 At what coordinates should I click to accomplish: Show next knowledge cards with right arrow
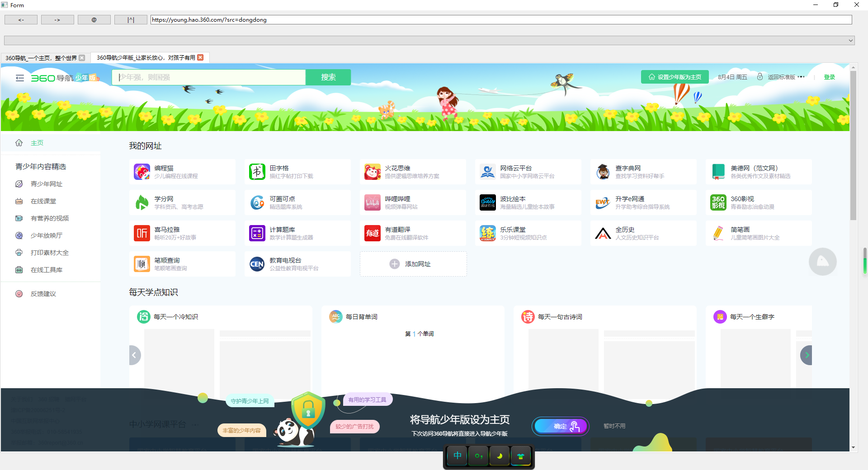(807, 355)
